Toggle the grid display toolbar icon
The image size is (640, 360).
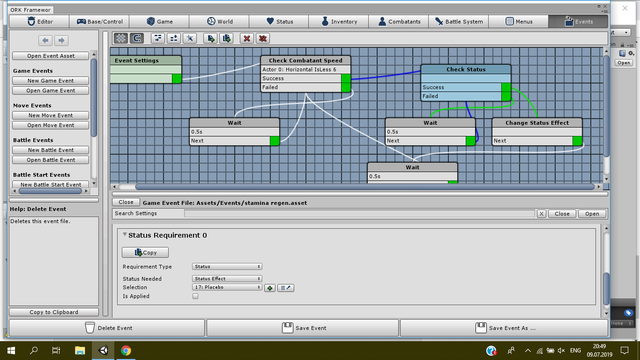121,38
